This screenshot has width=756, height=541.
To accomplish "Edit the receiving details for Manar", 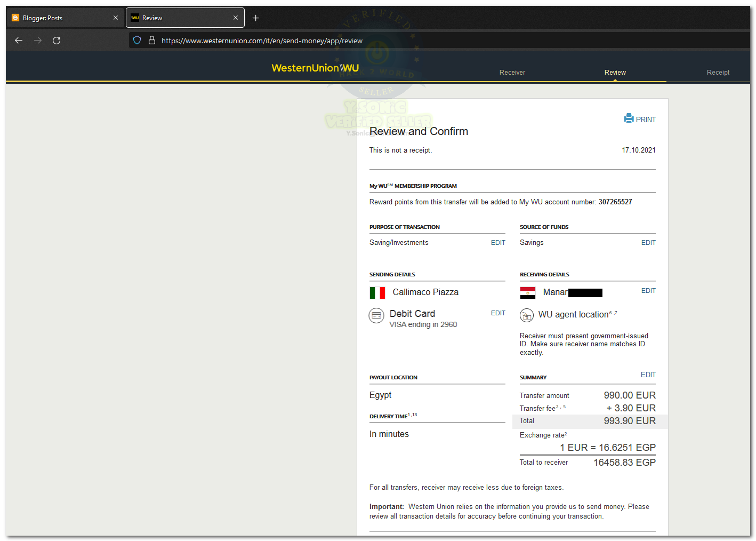I will [x=648, y=291].
